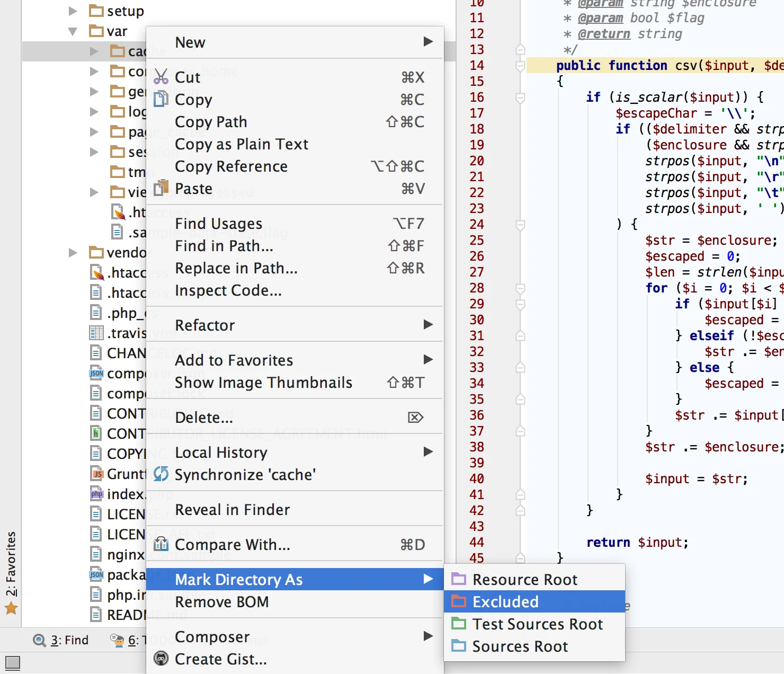Collapse the csv function fold at line 14
784x674 pixels.
tap(520, 65)
